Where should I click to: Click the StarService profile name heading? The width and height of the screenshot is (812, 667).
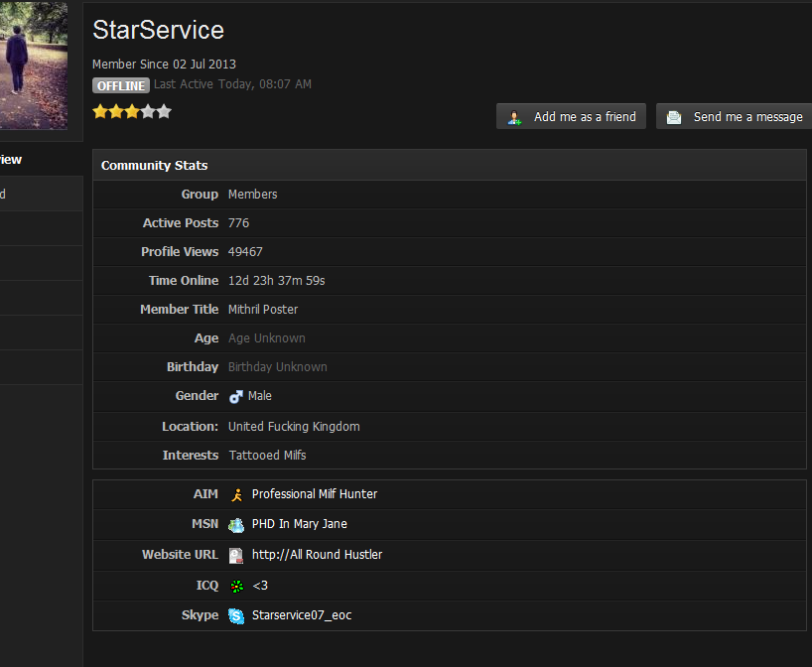pyautogui.click(x=158, y=30)
